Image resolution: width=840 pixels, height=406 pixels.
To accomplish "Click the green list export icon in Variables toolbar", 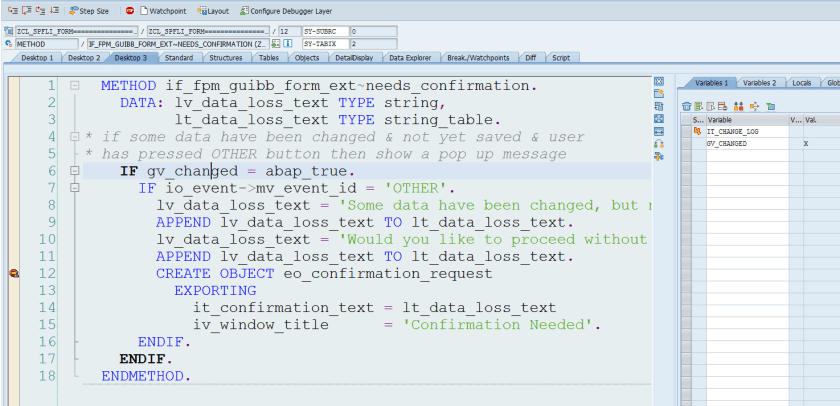I will coord(698,107).
